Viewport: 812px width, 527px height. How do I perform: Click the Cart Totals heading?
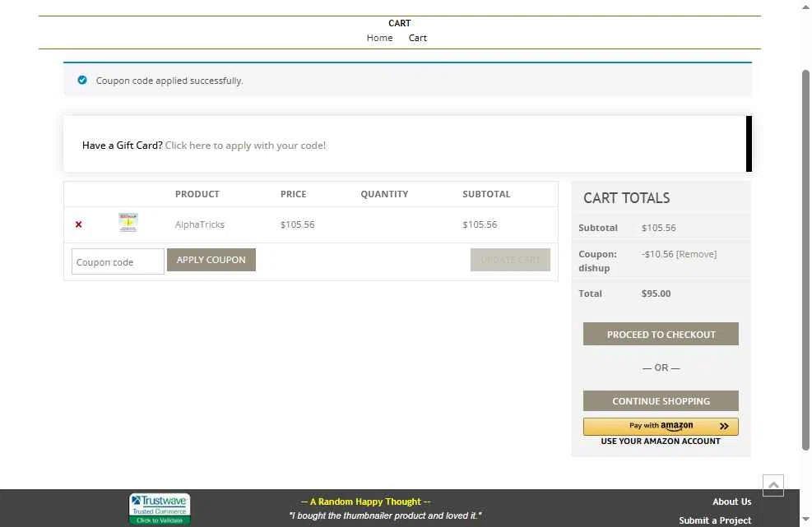point(627,198)
